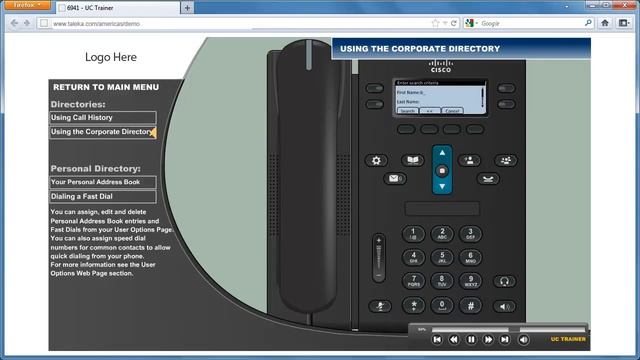Click the softkey below Search on screen
The height and width of the screenshot is (360, 640).
tap(406, 129)
